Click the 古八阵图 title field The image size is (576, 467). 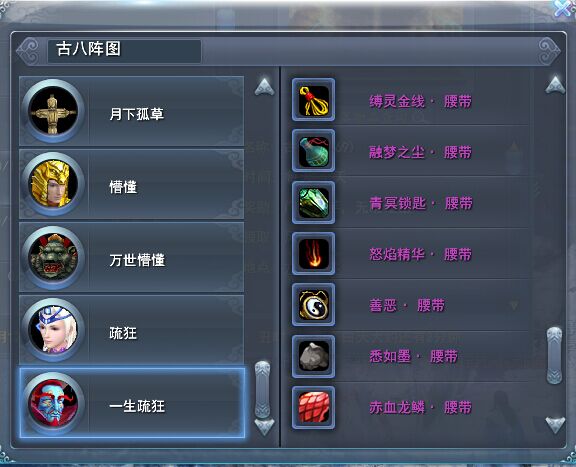(x=124, y=51)
